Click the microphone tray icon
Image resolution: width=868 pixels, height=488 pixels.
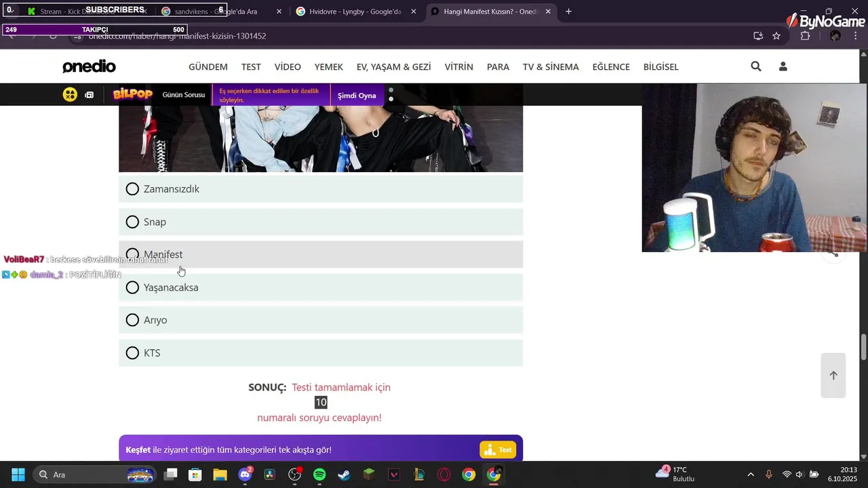pyautogui.click(x=768, y=474)
